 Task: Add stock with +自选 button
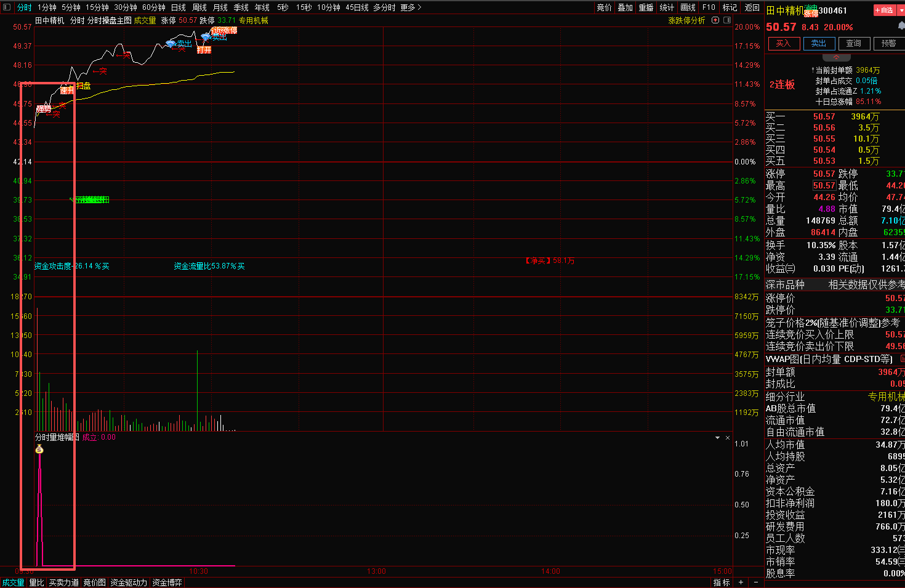(x=884, y=10)
